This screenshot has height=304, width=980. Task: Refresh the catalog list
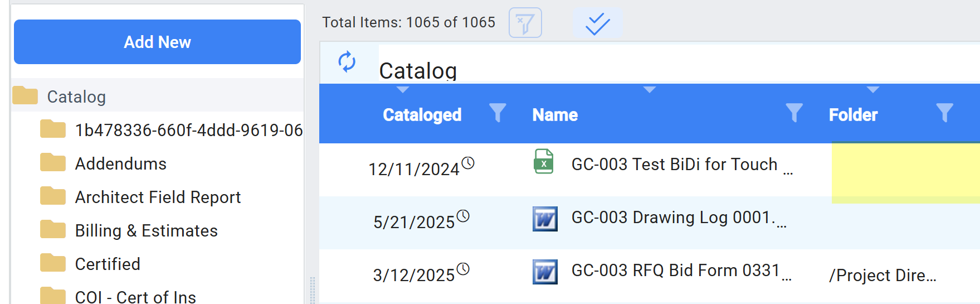[347, 62]
